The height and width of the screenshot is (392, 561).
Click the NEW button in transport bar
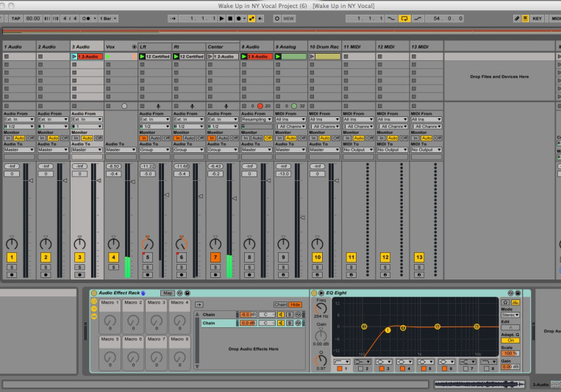pos(288,18)
